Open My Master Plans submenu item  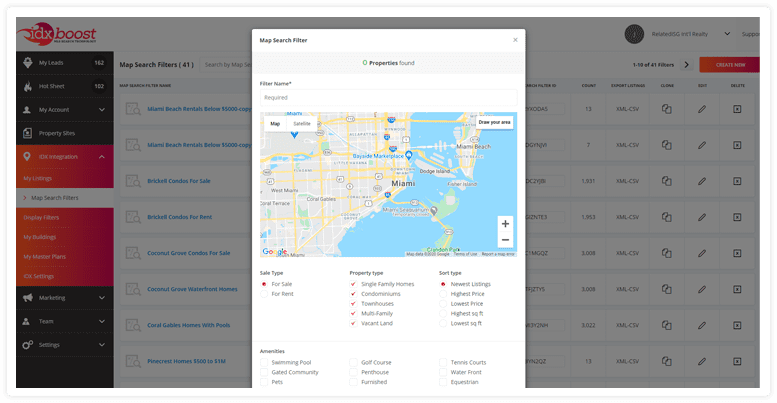45,257
